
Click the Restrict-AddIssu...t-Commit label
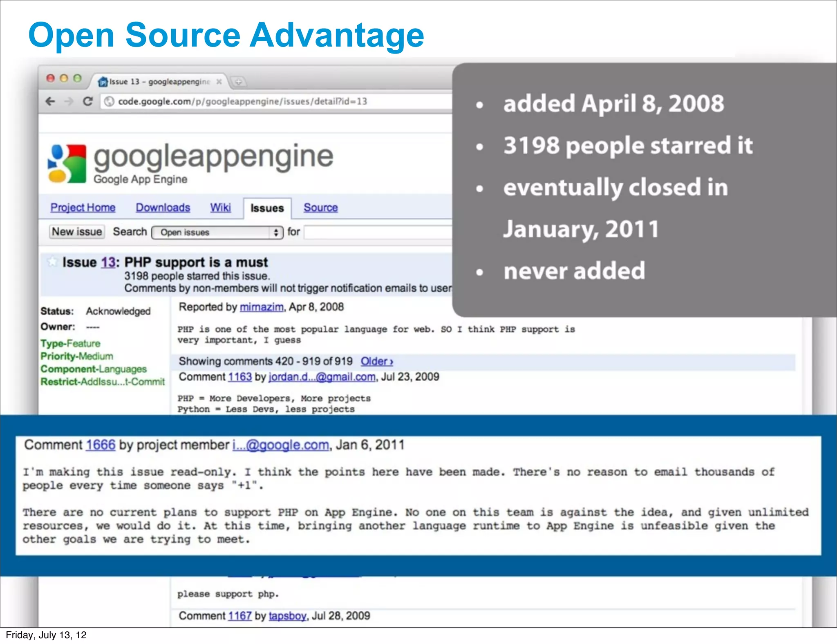click(x=103, y=382)
